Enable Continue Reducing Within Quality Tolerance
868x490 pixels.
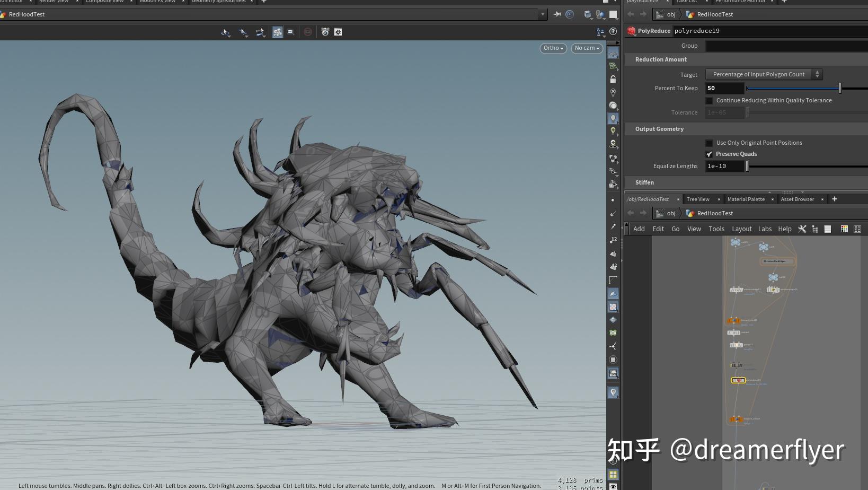[709, 100]
